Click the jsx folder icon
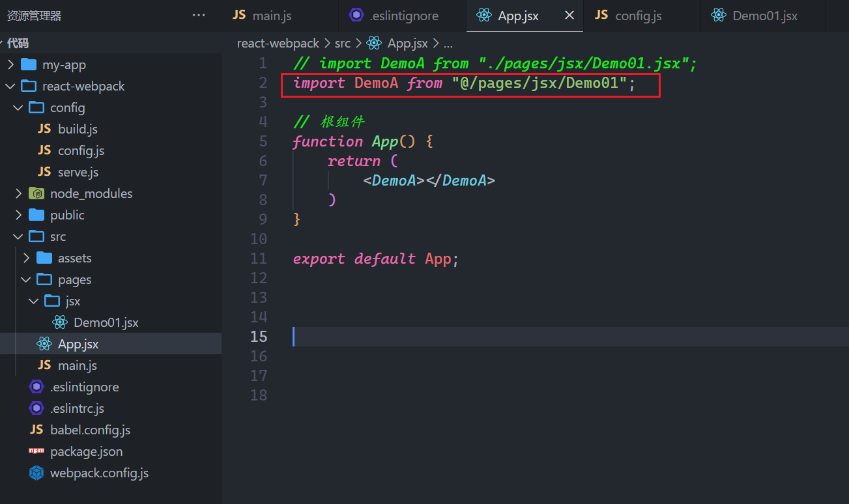The image size is (849, 504). pyautogui.click(x=52, y=301)
